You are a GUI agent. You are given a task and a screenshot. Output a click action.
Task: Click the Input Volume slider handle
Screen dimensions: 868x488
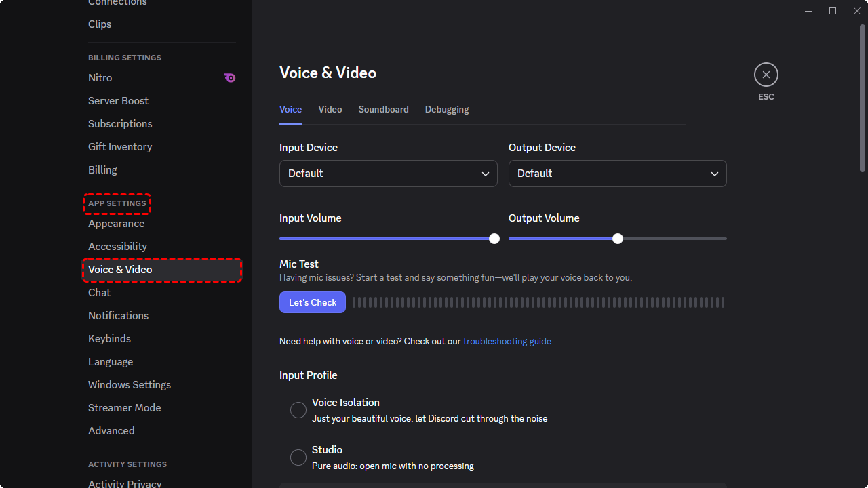click(494, 239)
